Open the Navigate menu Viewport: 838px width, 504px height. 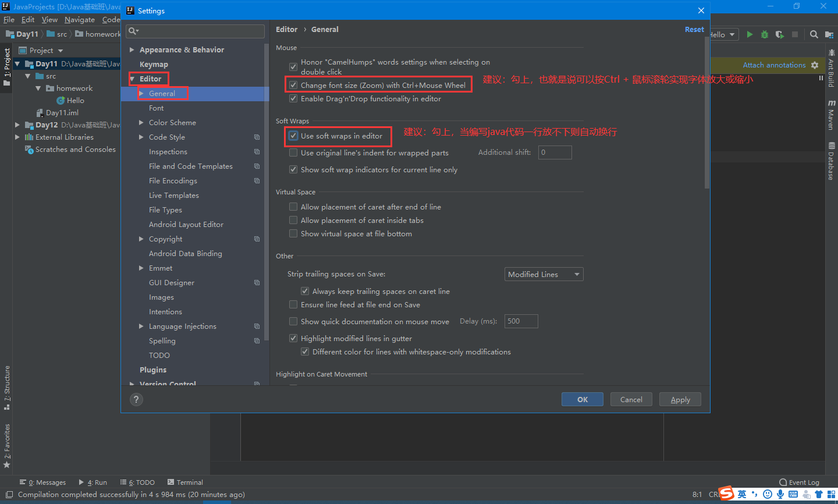click(x=80, y=20)
